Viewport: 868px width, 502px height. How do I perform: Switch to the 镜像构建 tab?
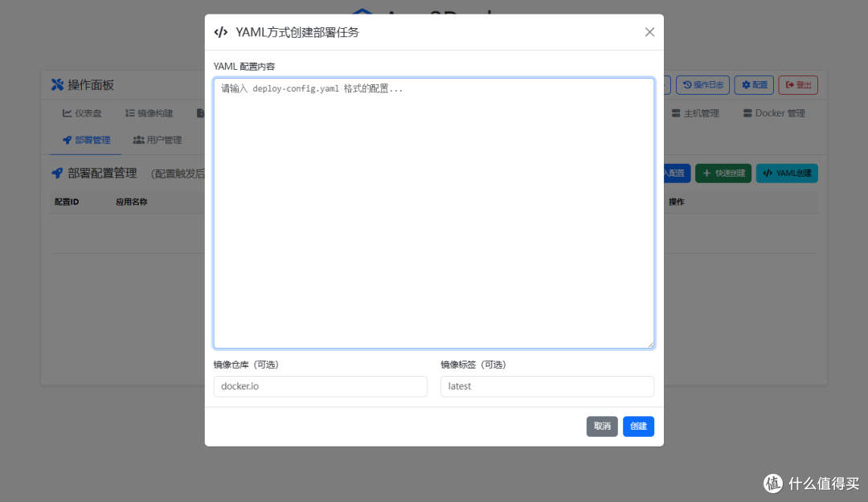pyautogui.click(x=149, y=113)
